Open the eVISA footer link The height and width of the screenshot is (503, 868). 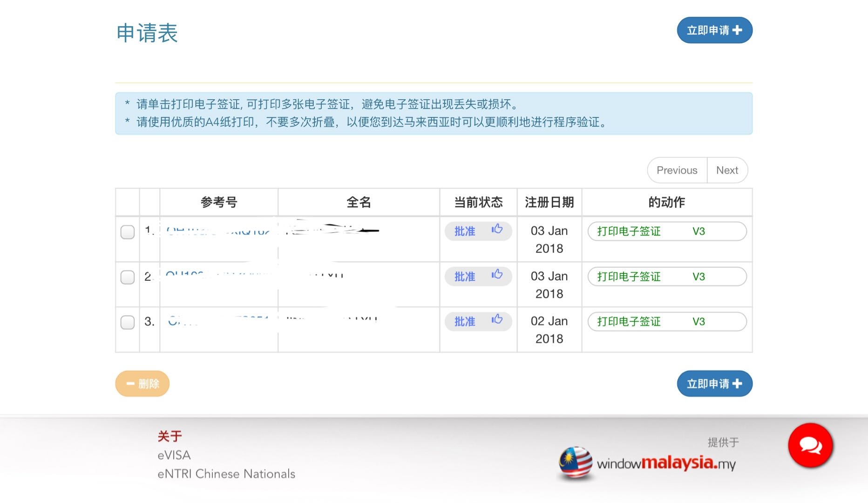click(x=174, y=455)
